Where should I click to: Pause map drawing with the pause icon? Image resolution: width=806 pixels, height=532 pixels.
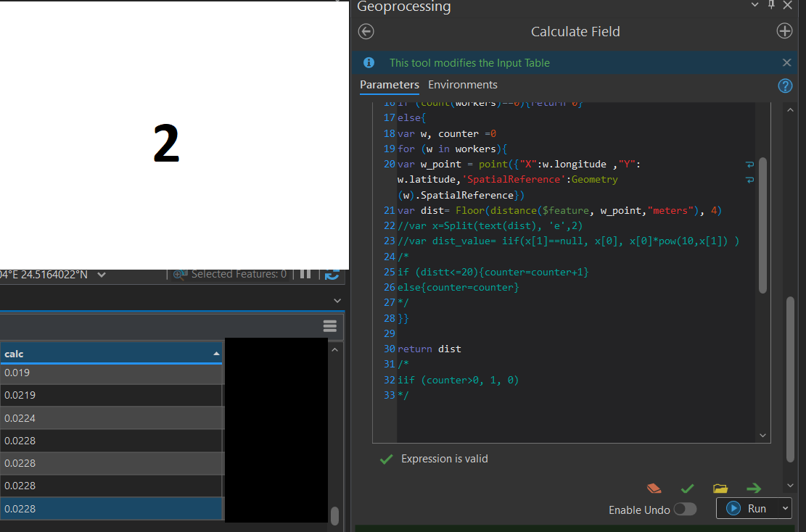click(305, 274)
